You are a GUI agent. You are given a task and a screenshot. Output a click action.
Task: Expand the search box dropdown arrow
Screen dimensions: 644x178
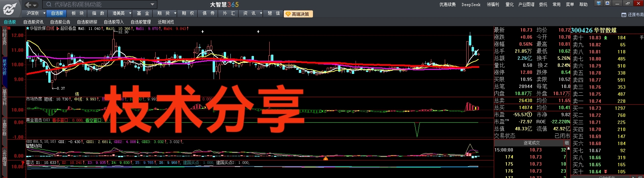coord(153,5)
